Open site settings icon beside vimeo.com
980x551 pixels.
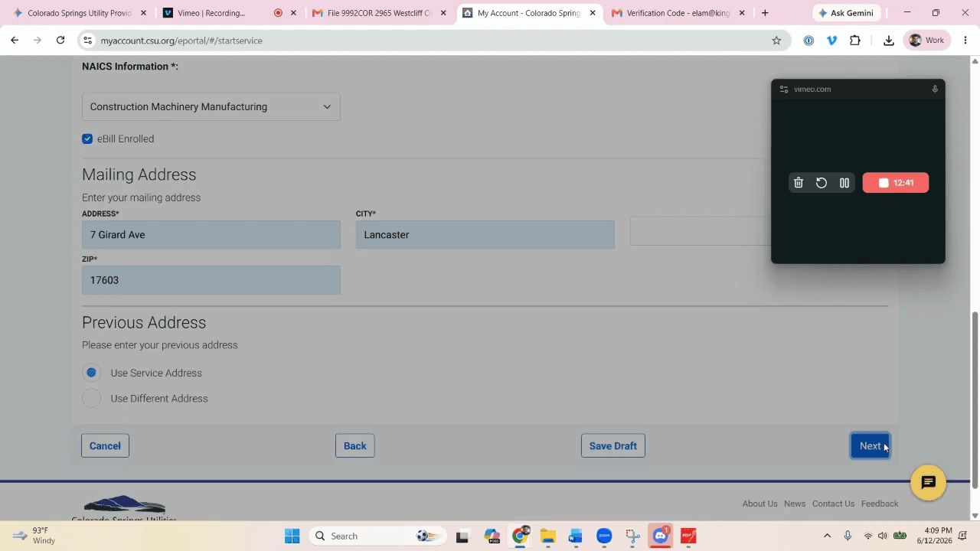pyautogui.click(x=783, y=90)
